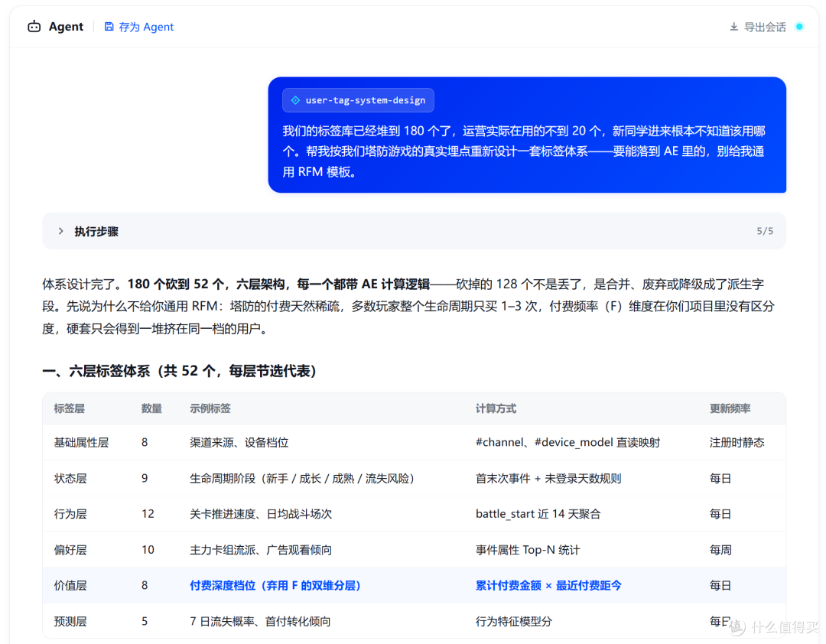This screenshot has width=826, height=644.
Task: Click 付费深度档位（弃用 F 的双维分层）
Action: coord(275,586)
